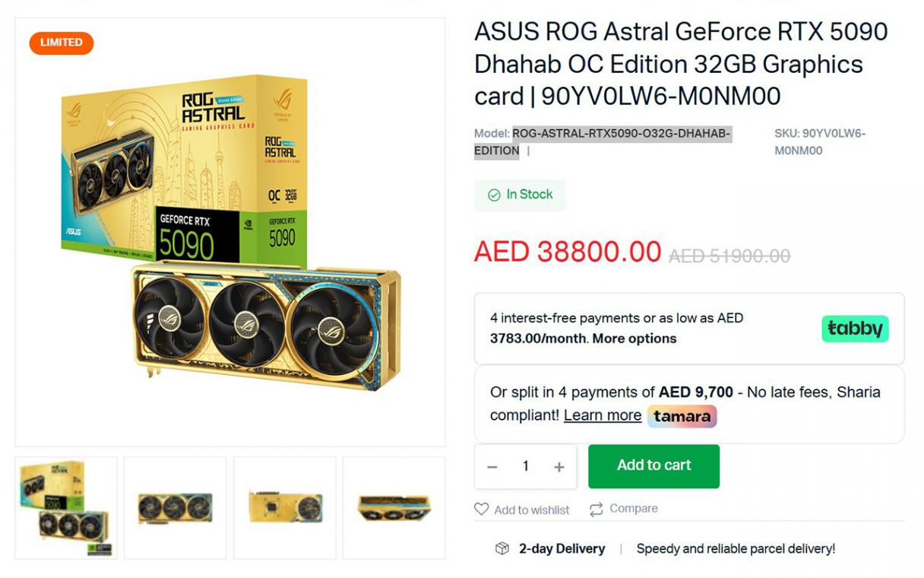Click the Compare text link

point(634,508)
